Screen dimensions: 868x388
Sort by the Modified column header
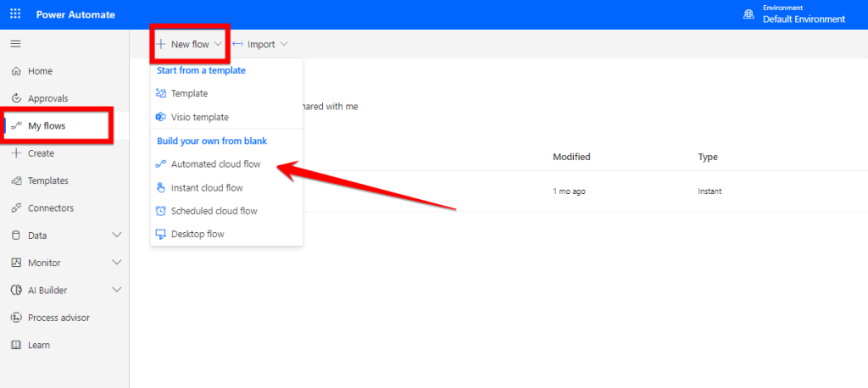pos(571,158)
